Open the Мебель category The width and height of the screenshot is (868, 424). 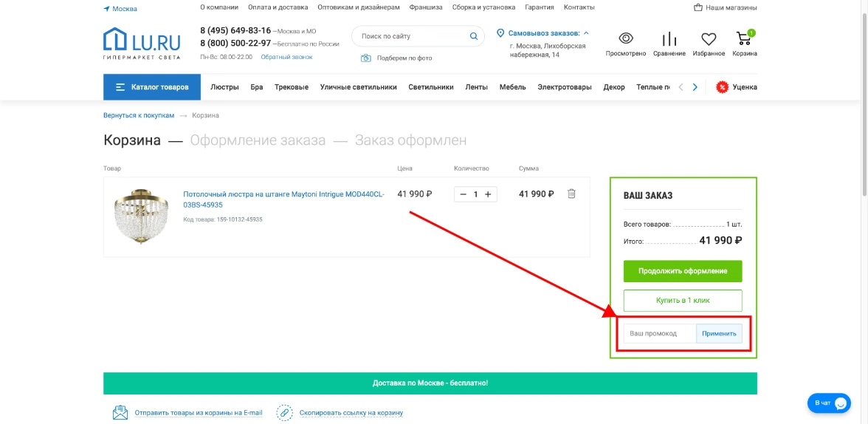[x=512, y=87]
